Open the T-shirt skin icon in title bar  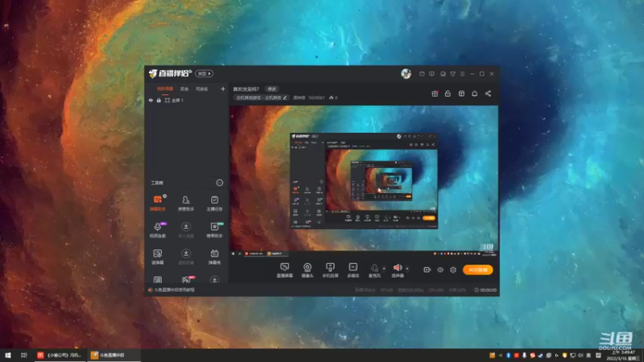click(452, 74)
